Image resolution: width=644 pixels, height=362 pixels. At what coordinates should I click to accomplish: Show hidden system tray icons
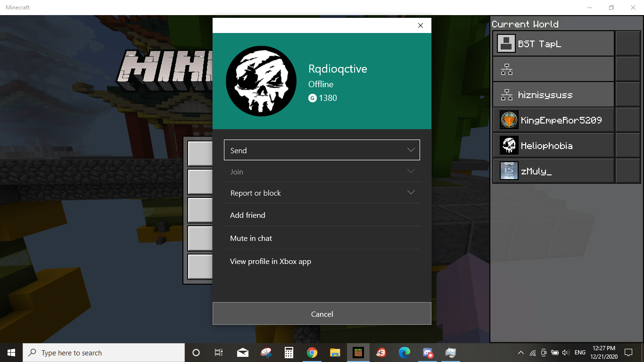[x=520, y=353]
